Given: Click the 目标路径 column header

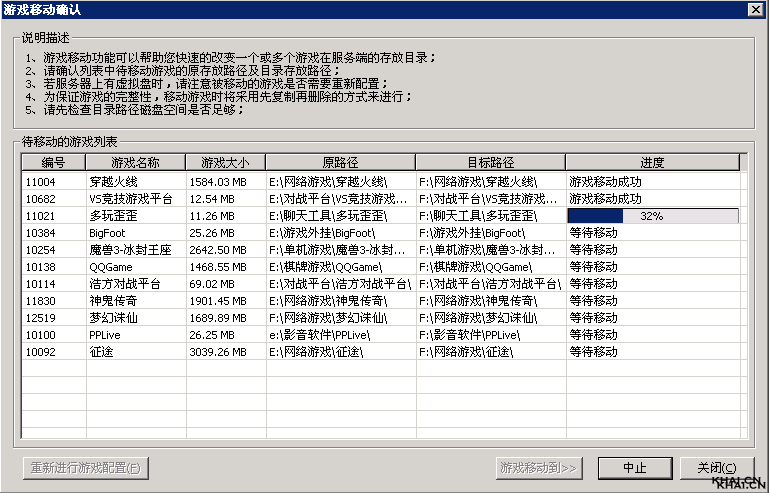Looking at the screenshot, I should coord(490,162).
